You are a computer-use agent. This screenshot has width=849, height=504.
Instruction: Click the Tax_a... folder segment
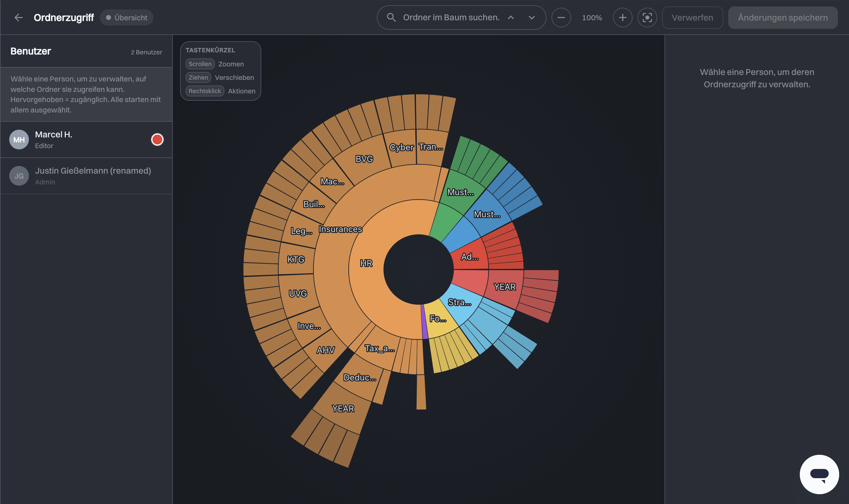379,348
